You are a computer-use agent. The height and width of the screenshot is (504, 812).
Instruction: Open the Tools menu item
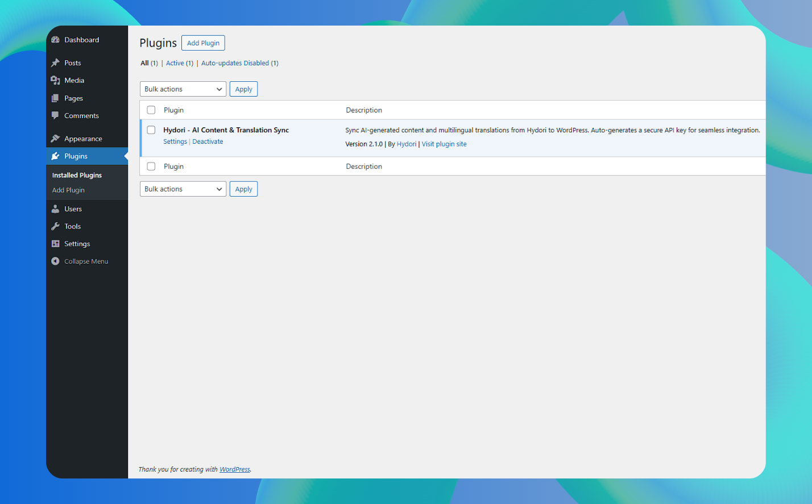click(87, 226)
